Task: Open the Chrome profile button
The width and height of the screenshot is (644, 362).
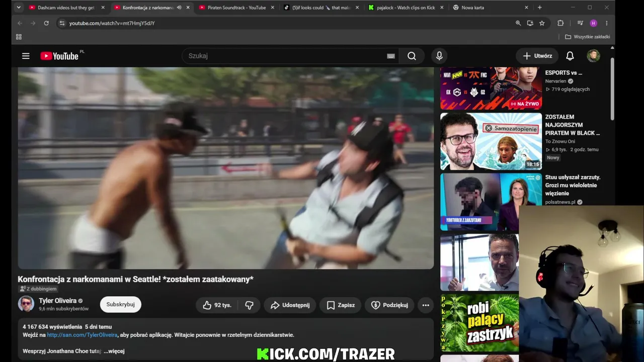Action: [x=594, y=23]
